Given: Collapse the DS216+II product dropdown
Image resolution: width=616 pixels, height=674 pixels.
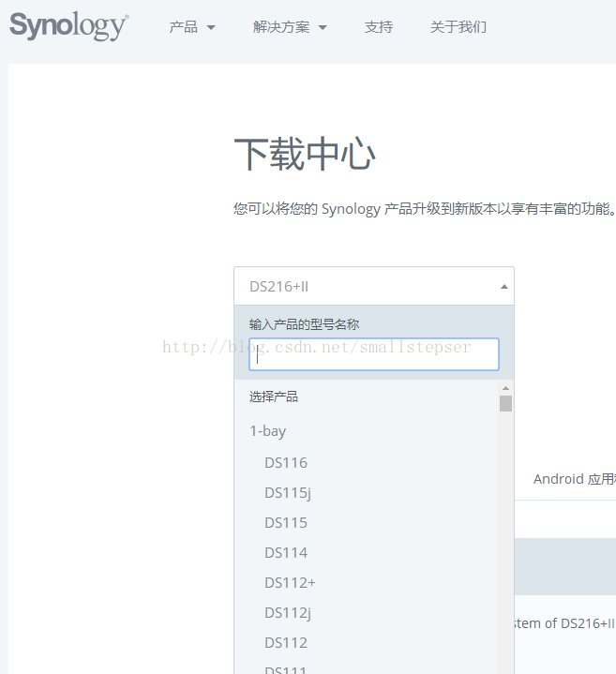Looking at the screenshot, I should pyautogui.click(x=374, y=286).
